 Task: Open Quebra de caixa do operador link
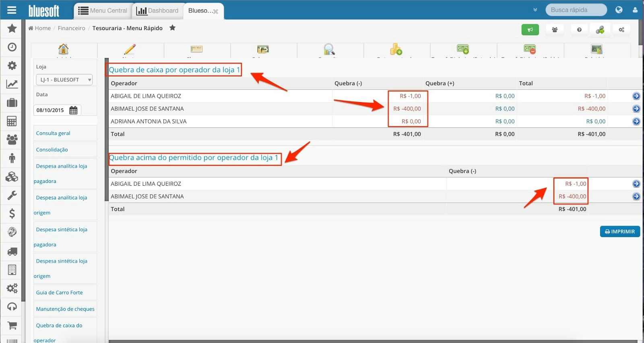pyautogui.click(x=59, y=333)
